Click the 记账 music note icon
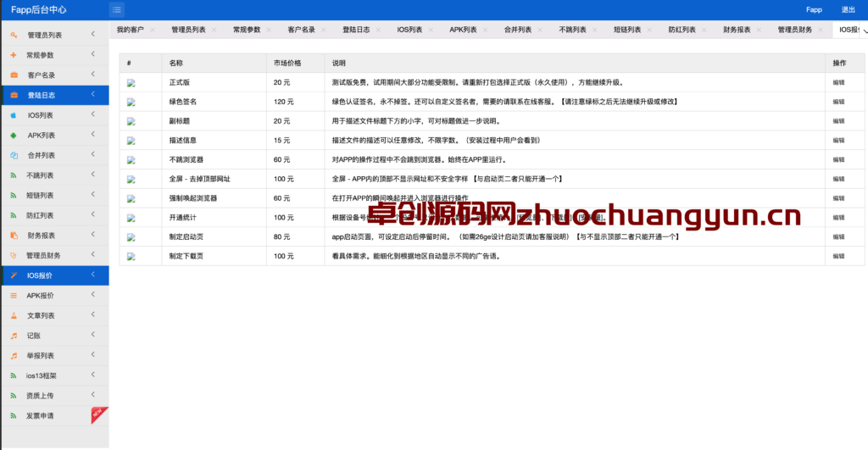 [14, 336]
